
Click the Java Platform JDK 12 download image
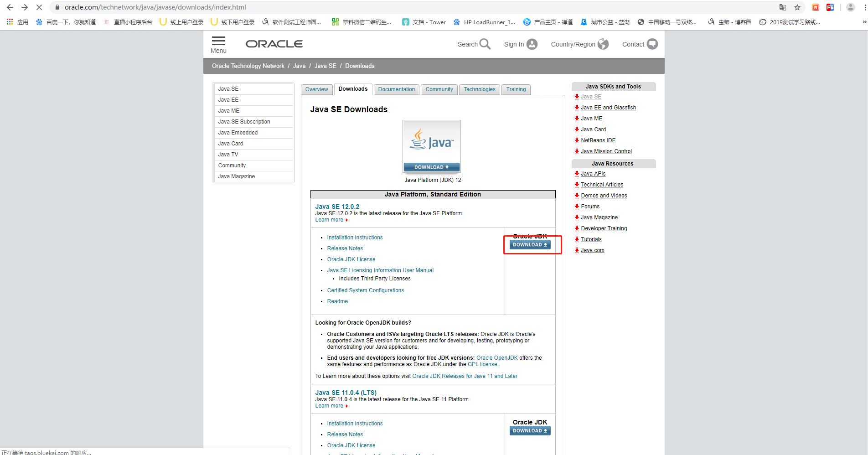pos(432,146)
